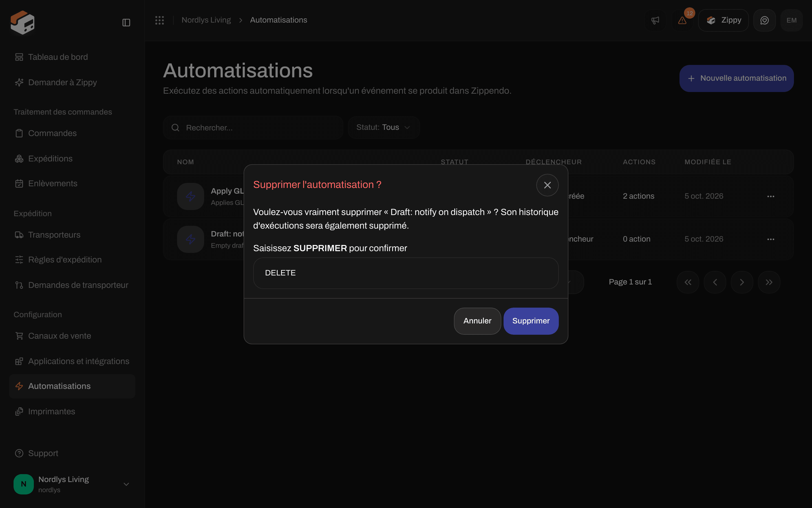Viewport: 812px width, 508px height.
Task: Click the Draft: not automation name
Action: 227,234
